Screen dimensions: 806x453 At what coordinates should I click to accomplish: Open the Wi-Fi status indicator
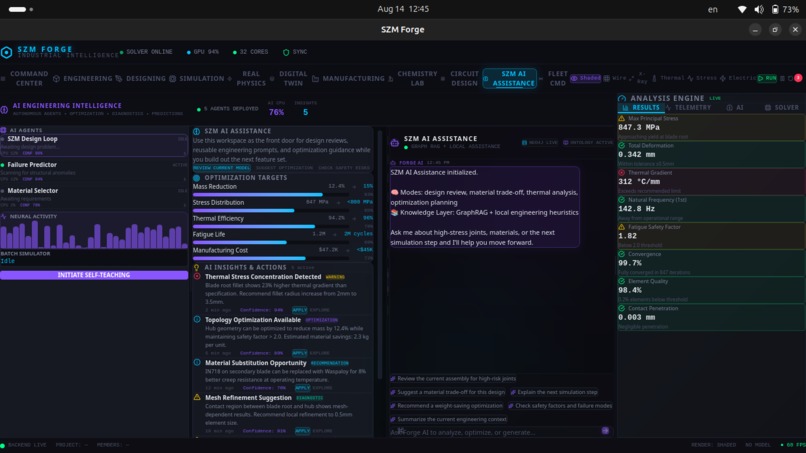click(741, 9)
